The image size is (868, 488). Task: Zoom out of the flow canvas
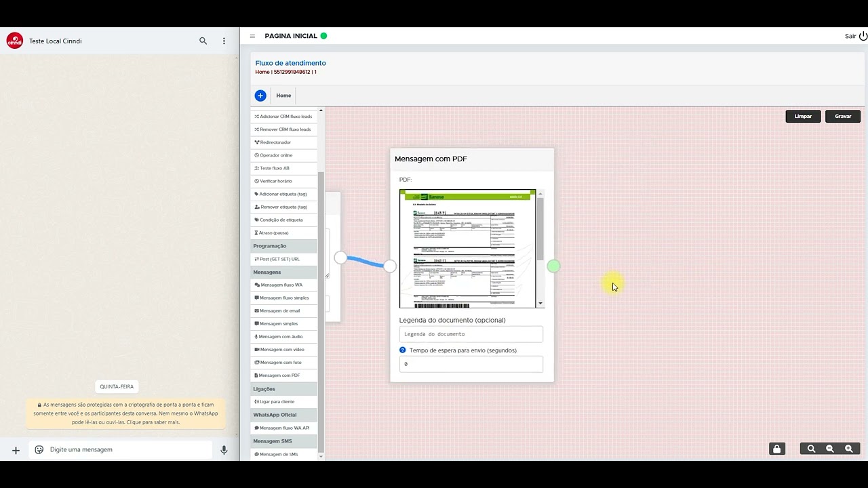pos(830,449)
